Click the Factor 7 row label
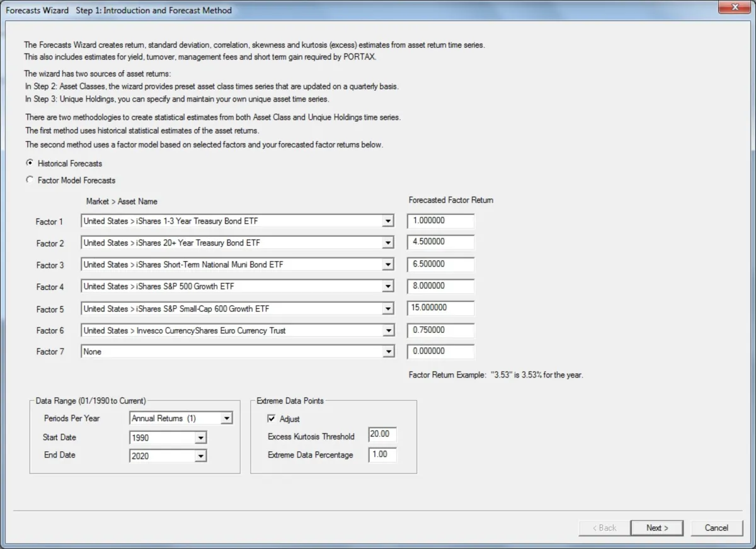The width and height of the screenshot is (756, 549). pos(50,352)
